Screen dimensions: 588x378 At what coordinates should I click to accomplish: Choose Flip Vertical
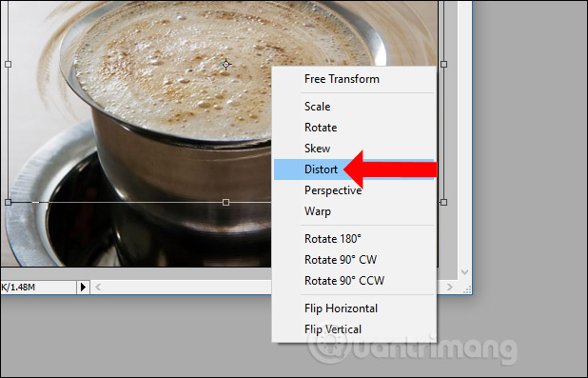[354, 329]
